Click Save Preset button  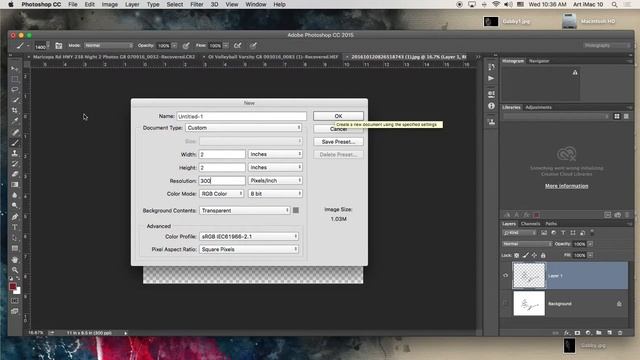(x=338, y=142)
